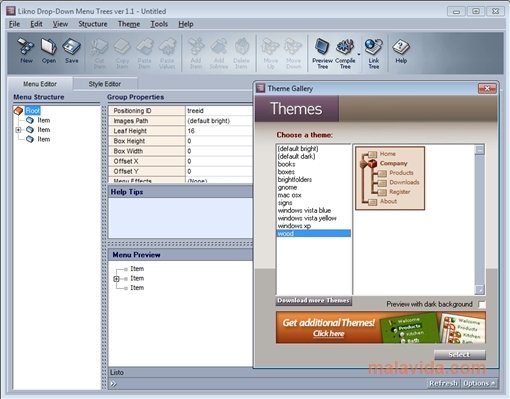Click the theme preview scrollbar down arrow
This screenshot has width=510, height=399.
480,290
